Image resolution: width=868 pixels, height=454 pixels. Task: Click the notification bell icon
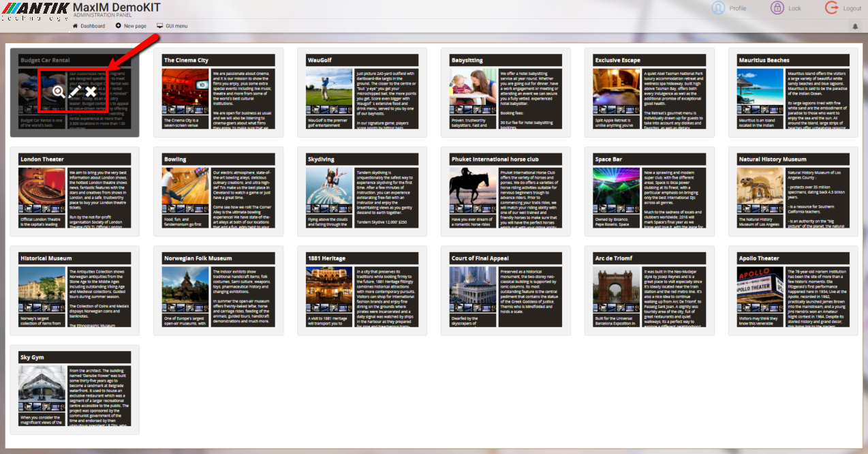point(855,27)
